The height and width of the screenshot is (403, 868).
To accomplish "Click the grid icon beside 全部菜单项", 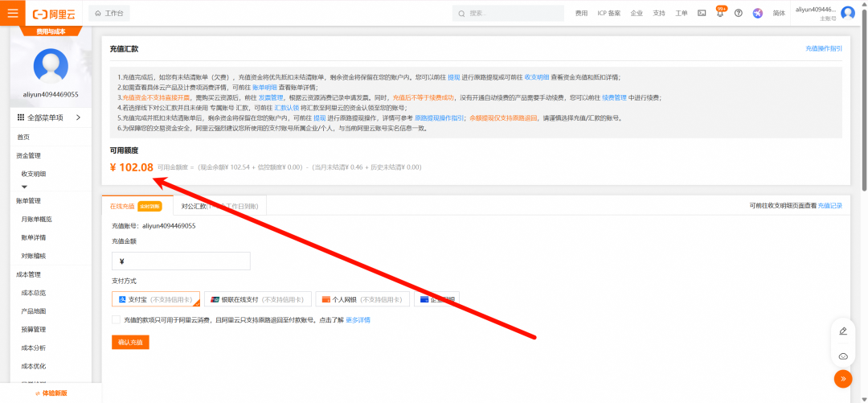I will click(x=20, y=117).
